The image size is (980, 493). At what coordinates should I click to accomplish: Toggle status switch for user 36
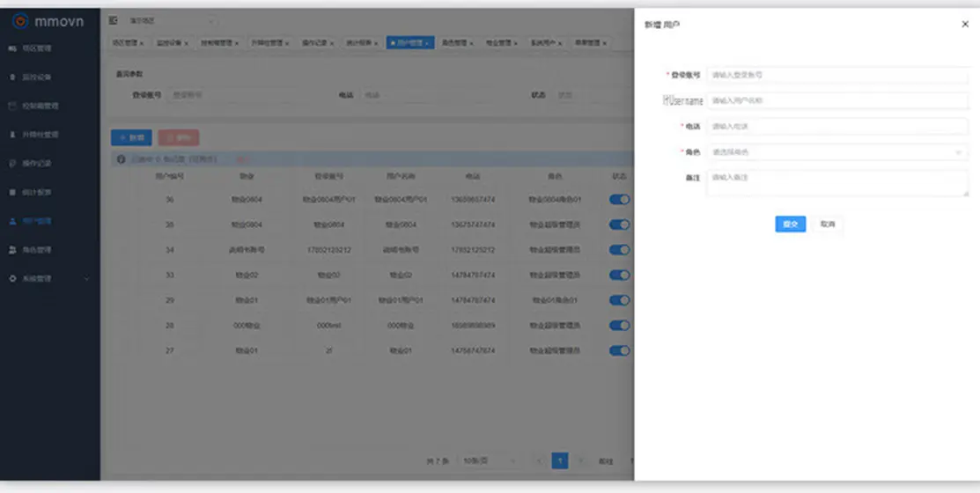point(620,200)
